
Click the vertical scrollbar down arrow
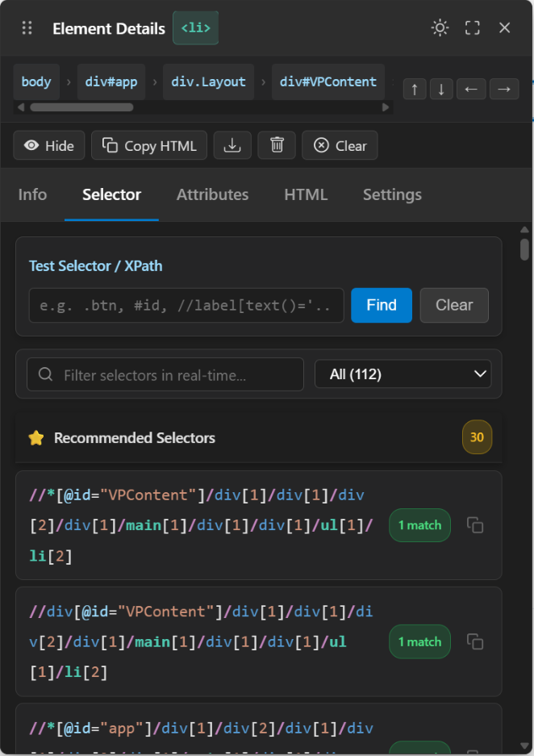pos(524,746)
